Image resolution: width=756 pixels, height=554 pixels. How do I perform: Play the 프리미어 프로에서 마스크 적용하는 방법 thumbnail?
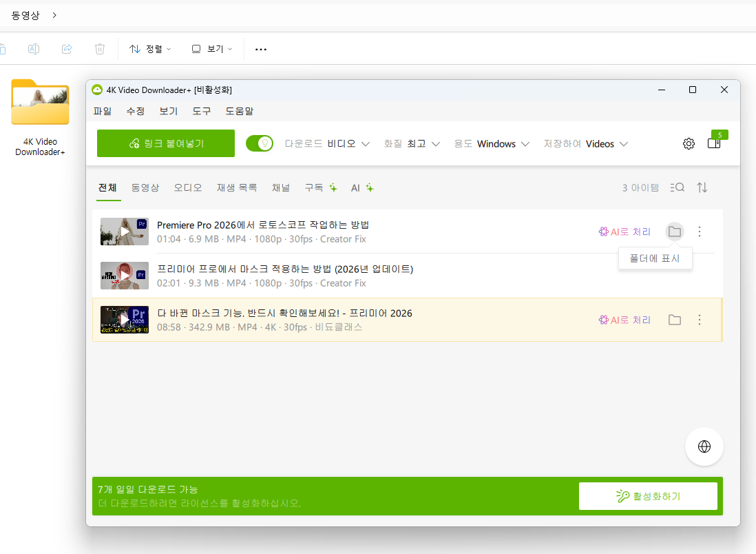tap(125, 276)
